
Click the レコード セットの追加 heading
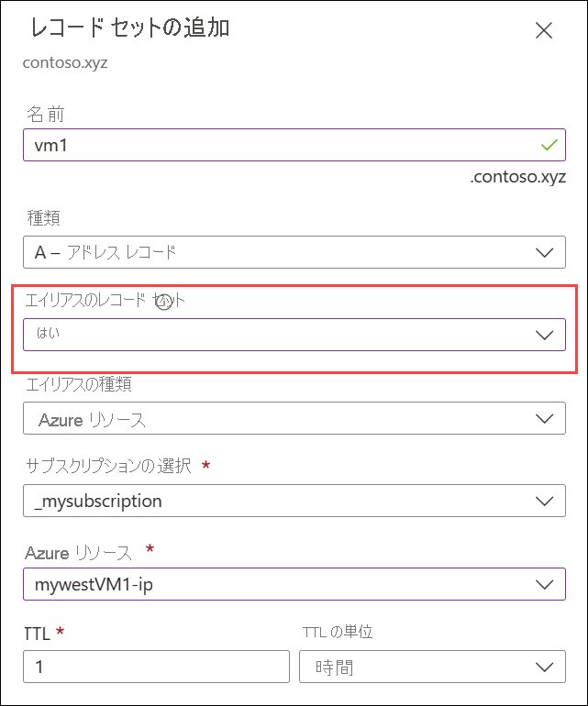click(x=130, y=28)
